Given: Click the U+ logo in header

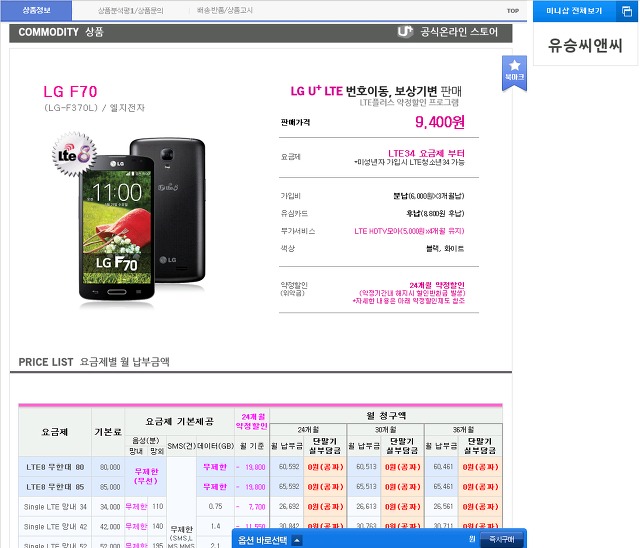Looking at the screenshot, I should click(405, 32).
